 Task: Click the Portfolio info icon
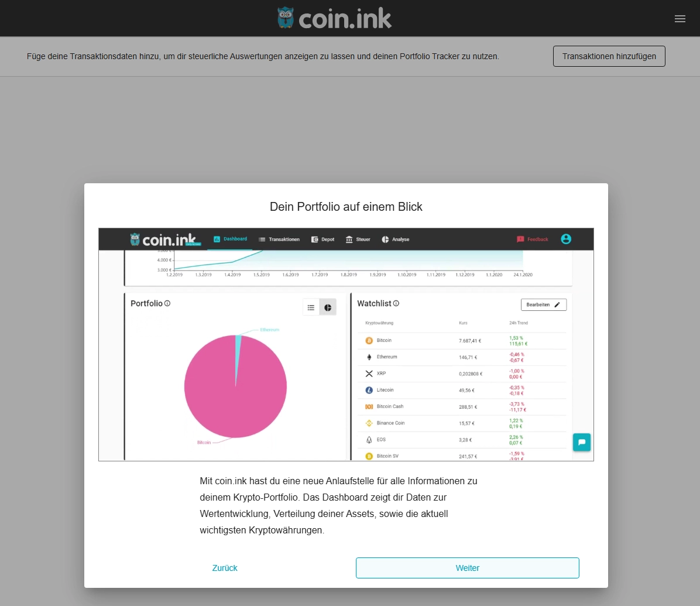[167, 303]
